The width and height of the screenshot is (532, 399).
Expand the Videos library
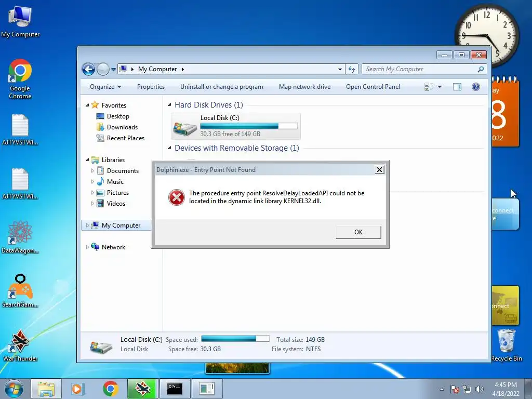[92, 203]
